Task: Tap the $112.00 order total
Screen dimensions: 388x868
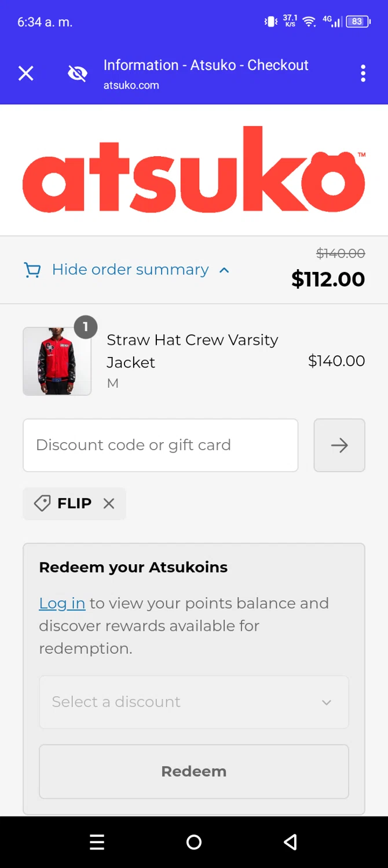Action: (328, 279)
